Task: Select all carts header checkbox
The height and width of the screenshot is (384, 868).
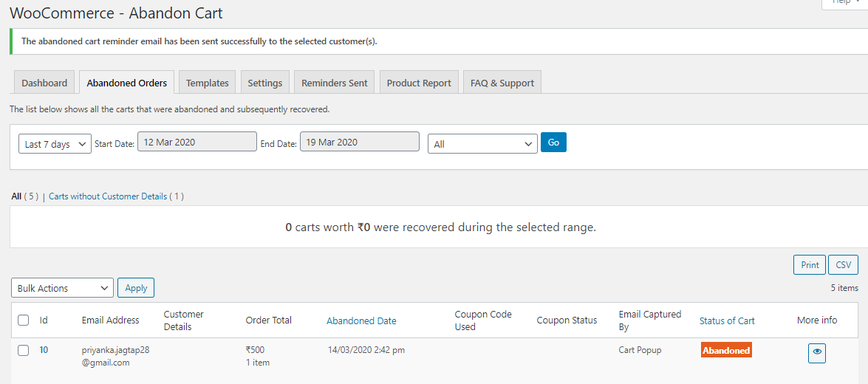Action: (23, 320)
